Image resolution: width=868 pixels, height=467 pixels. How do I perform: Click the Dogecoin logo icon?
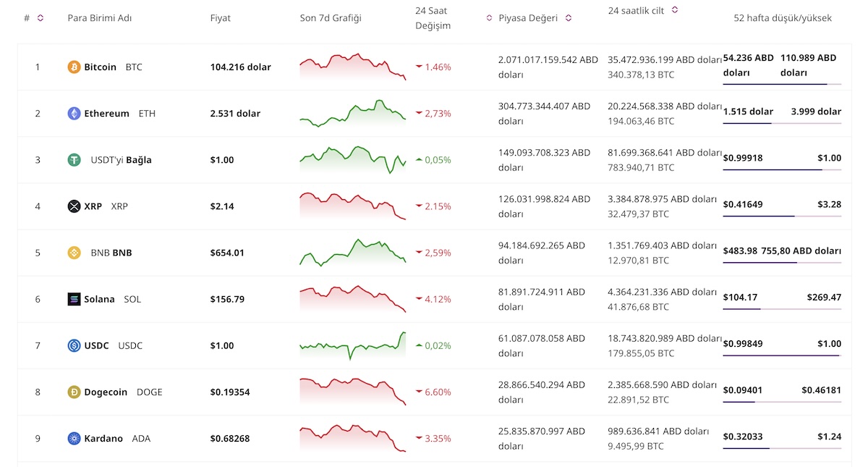point(74,392)
